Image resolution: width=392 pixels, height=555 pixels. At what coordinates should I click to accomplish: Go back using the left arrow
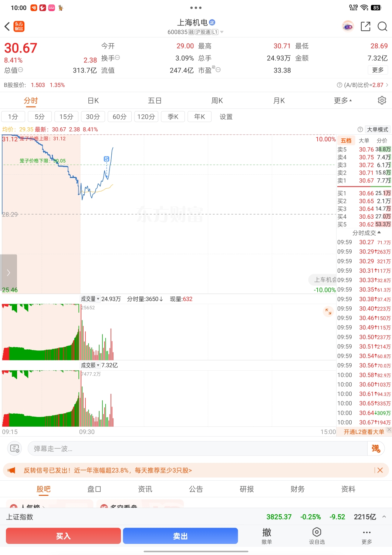[7, 26]
